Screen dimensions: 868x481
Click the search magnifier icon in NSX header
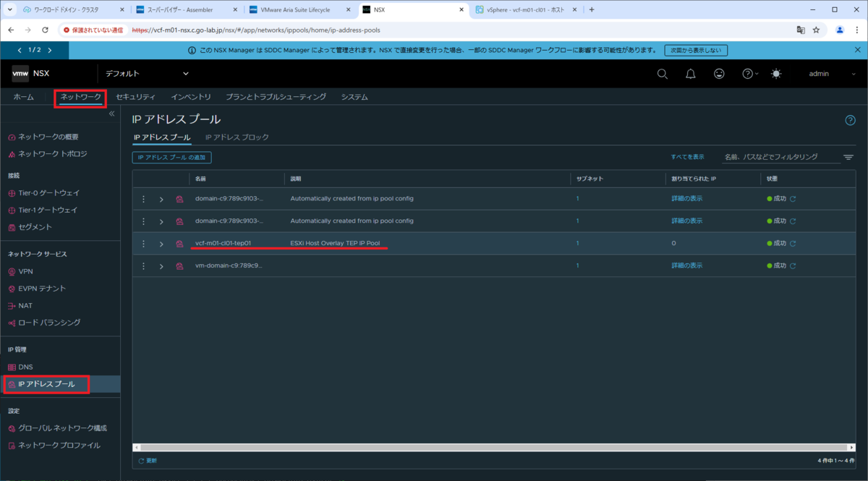[662, 74]
